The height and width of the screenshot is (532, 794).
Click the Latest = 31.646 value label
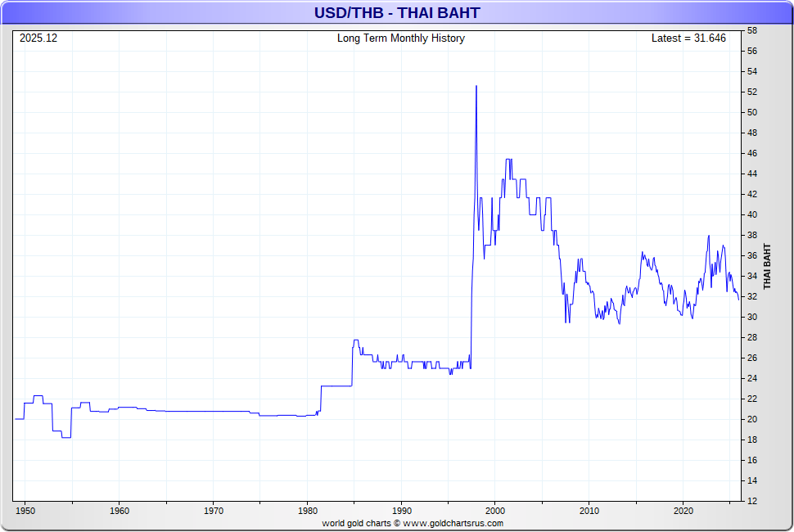[688, 38]
